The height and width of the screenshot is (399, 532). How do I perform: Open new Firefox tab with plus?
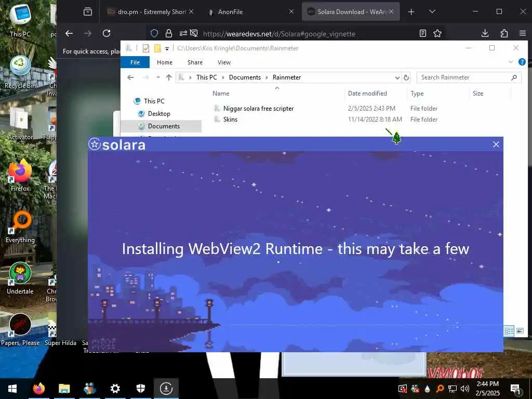coord(411,12)
